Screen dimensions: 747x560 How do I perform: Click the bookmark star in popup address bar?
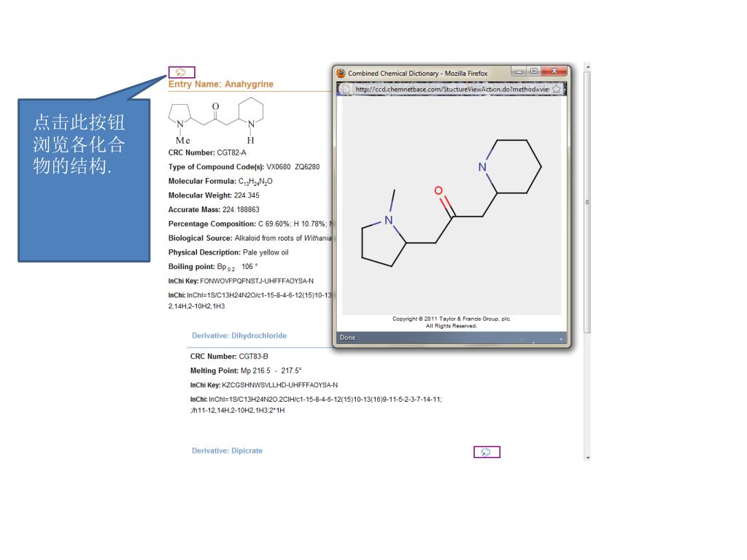point(556,89)
